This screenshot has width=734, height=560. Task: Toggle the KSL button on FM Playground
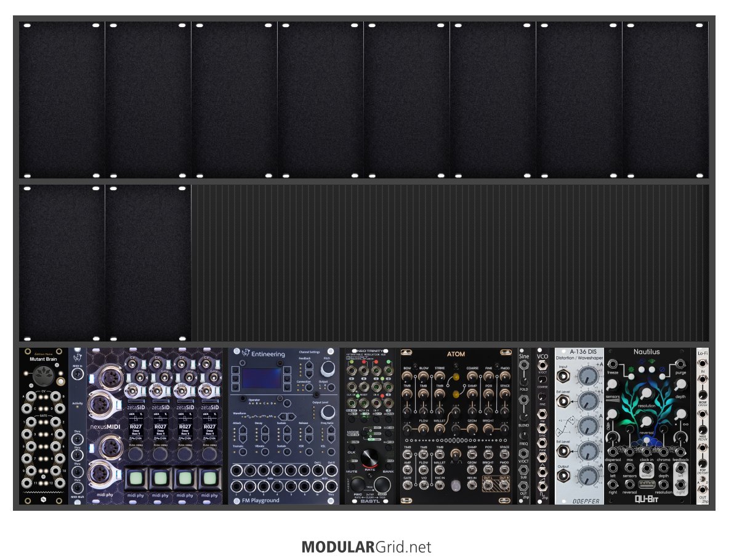(331, 452)
